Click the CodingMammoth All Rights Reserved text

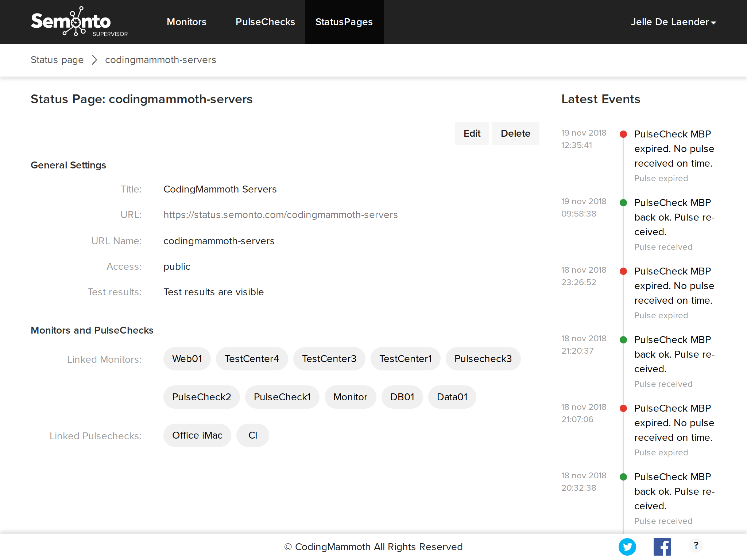click(373, 547)
